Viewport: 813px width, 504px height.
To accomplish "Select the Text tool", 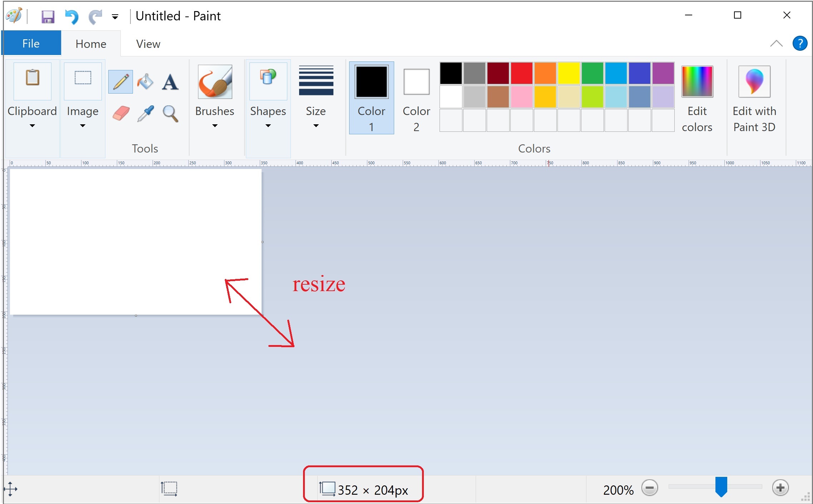I will tap(170, 82).
